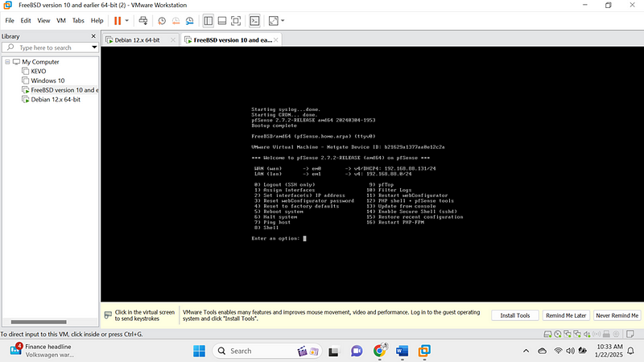The height and width of the screenshot is (362, 644).
Task: Open the snapshot manager
Action: 189,21
